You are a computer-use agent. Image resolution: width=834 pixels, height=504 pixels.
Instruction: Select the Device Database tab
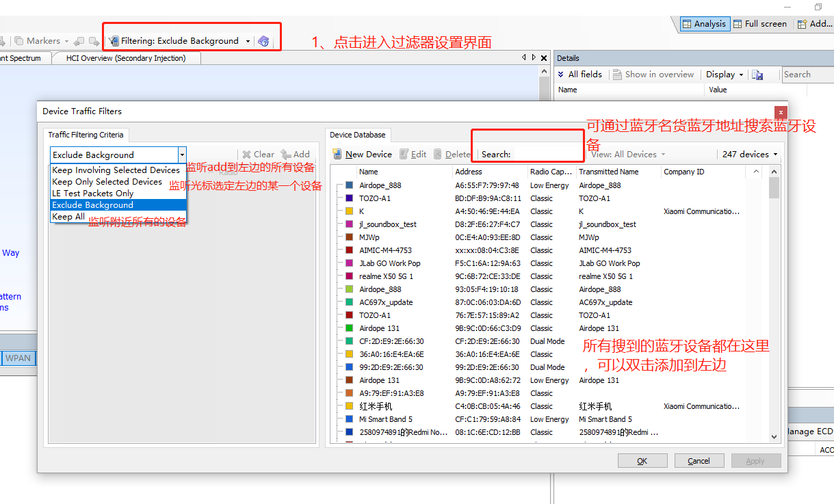point(358,135)
